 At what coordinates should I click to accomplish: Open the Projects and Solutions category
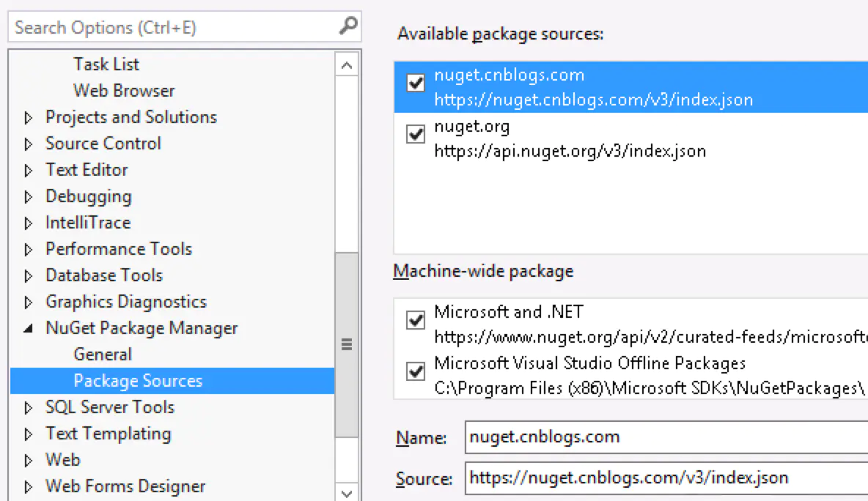pos(131,117)
